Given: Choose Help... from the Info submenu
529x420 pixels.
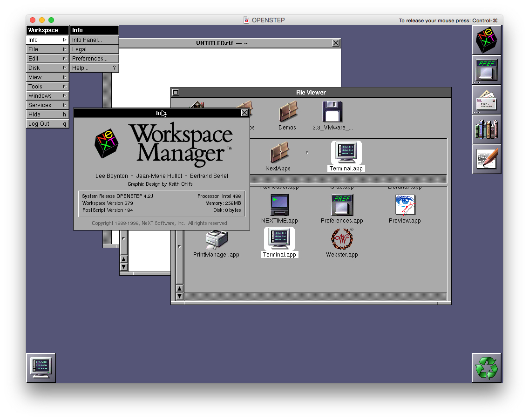Looking at the screenshot, I should pyautogui.click(x=95, y=68).
